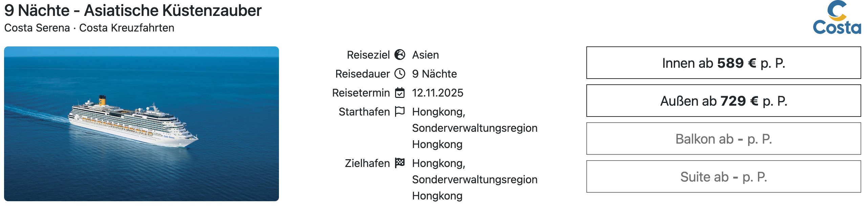Click the 9 Nächte duration value

434,74
